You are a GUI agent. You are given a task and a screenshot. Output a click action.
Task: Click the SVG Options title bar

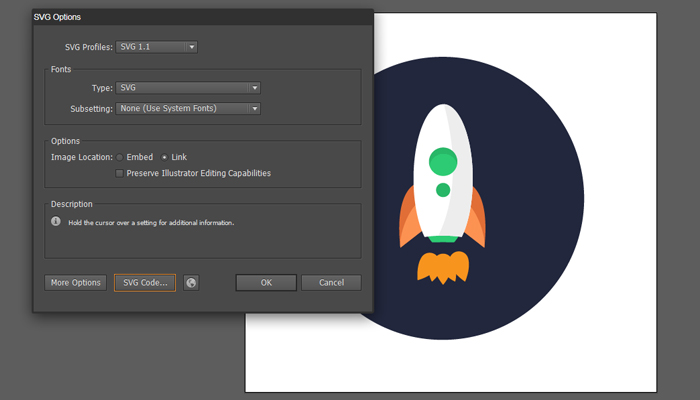203,17
